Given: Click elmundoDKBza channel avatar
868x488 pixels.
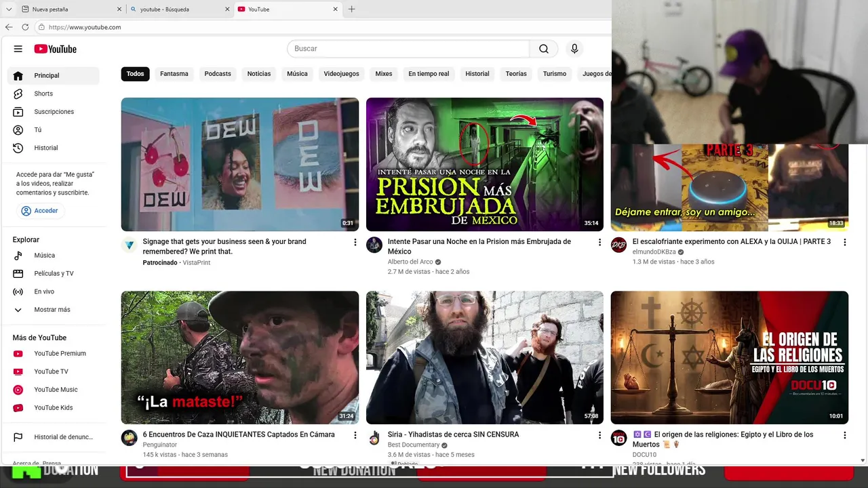Looking at the screenshot, I should pyautogui.click(x=618, y=245).
